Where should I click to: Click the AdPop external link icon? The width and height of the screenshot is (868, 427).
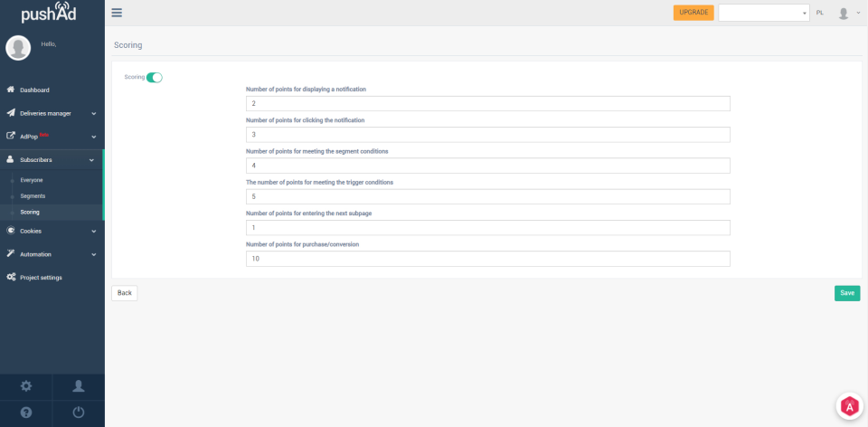tap(11, 136)
